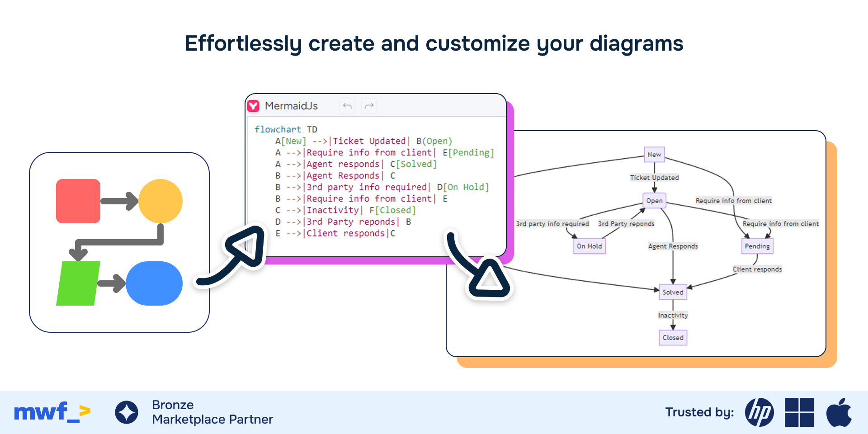Select the blue rounded shape

tap(154, 283)
